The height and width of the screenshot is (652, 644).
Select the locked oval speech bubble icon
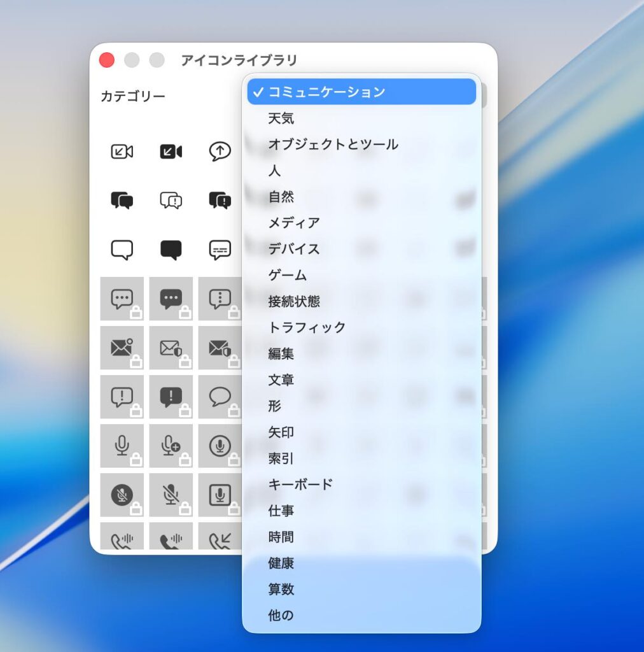[x=220, y=397]
